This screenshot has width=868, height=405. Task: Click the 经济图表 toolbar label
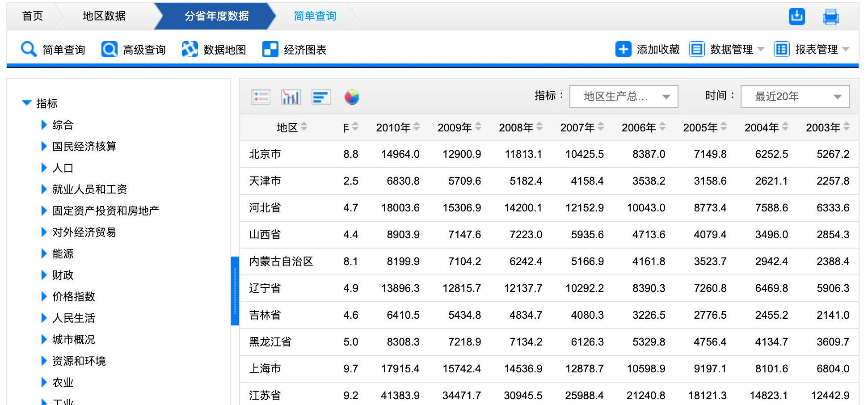tap(305, 50)
